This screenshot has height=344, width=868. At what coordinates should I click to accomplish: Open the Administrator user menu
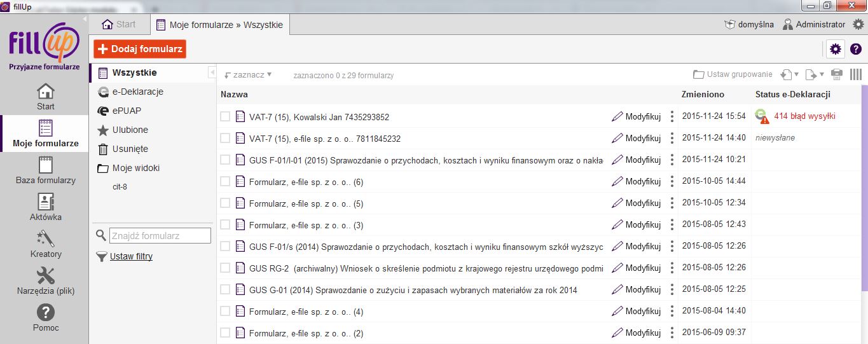(814, 24)
